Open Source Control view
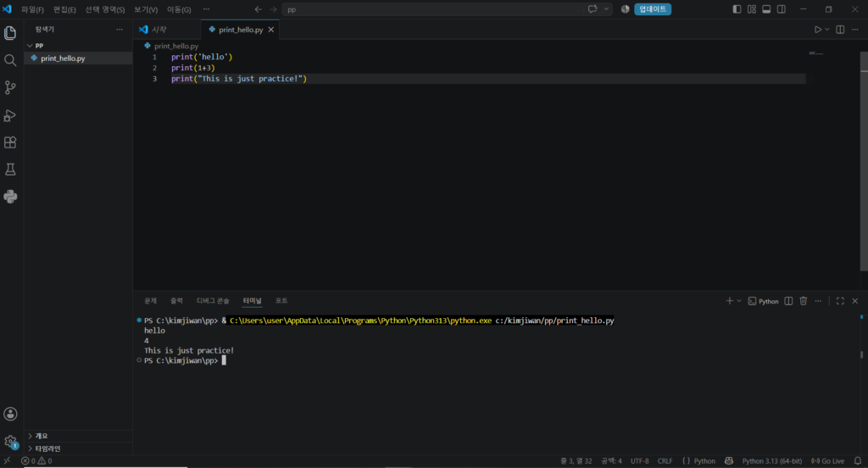Screen dimensions: 868x468 pos(10,87)
